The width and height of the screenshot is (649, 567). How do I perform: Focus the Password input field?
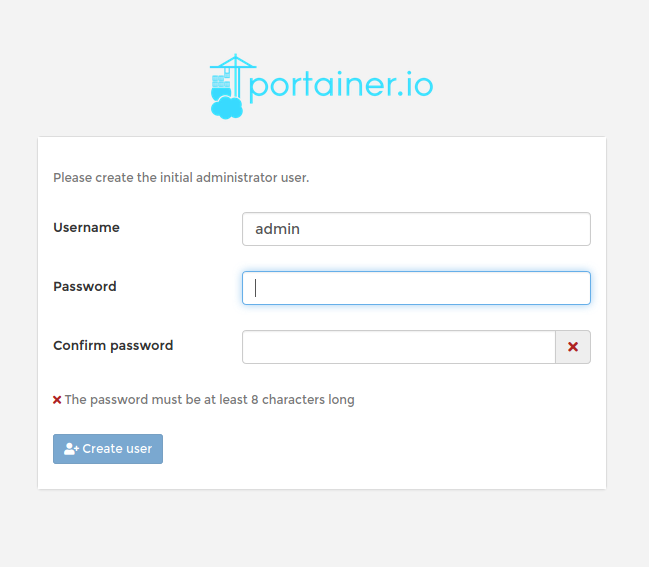coord(416,288)
